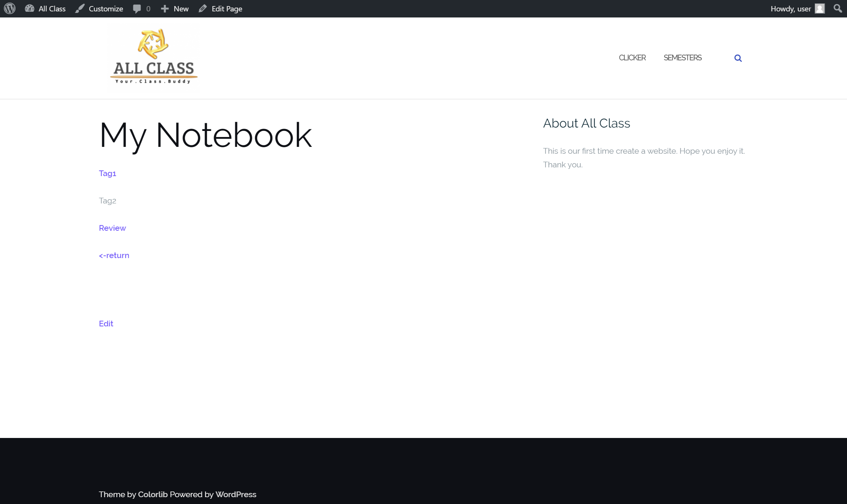The height and width of the screenshot is (504, 847).
Task: Open the comments bubble icon
Action: click(x=137, y=8)
